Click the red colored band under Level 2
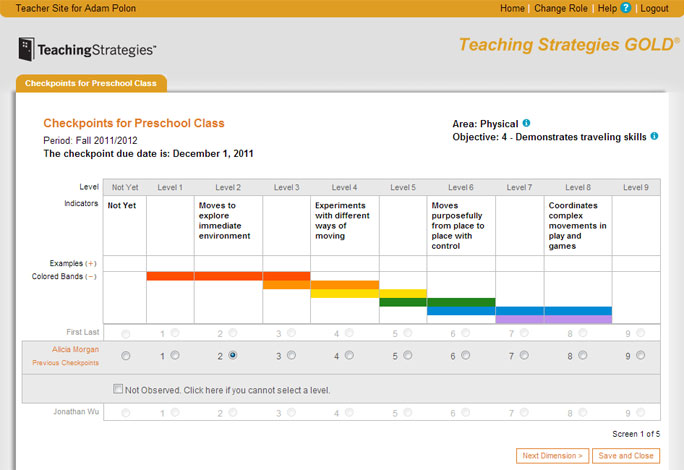This screenshot has width=684, height=470. tap(228, 276)
